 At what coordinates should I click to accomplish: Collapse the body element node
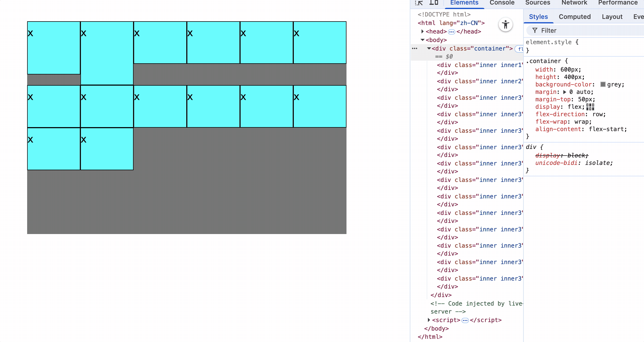tap(422, 40)
